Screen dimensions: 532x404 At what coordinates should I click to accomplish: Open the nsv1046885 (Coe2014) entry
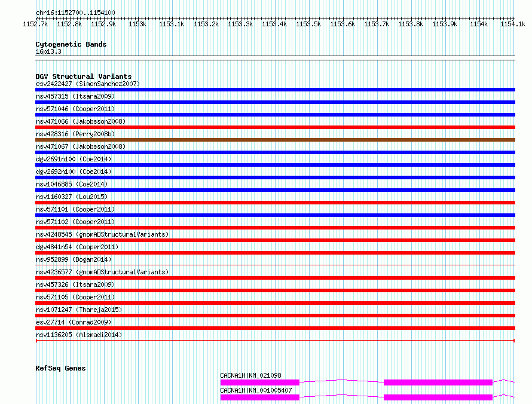tap(72, 184)
